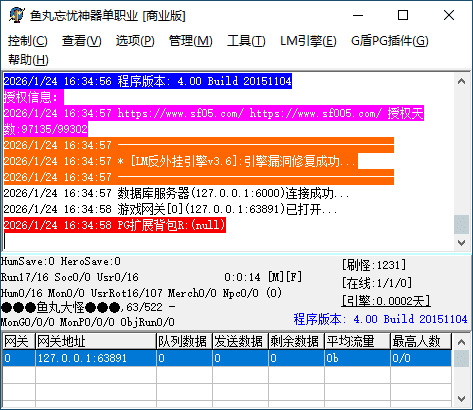Click the blue 程序版本 label in status panel
The image size is (473, 410).
tap(380, 319)
